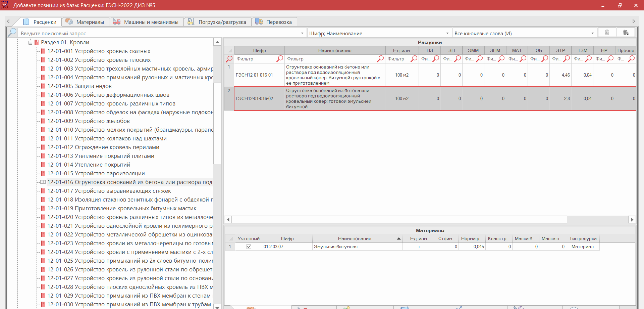Viewport: 644px width, 309px height.
Task: Select 12-01-001 Устройство кровель скатных
Action: 99,51
